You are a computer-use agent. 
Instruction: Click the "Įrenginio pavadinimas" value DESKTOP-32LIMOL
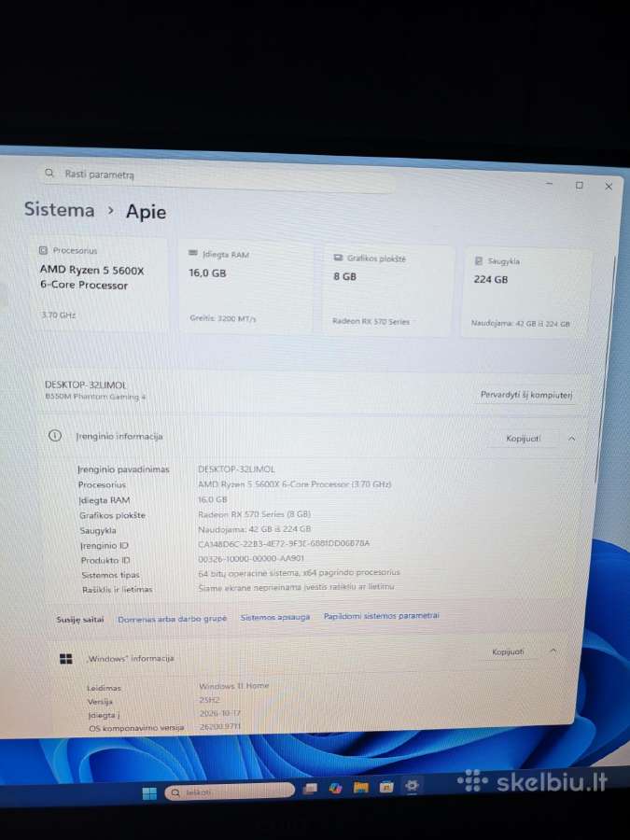[x=236, y=469]
